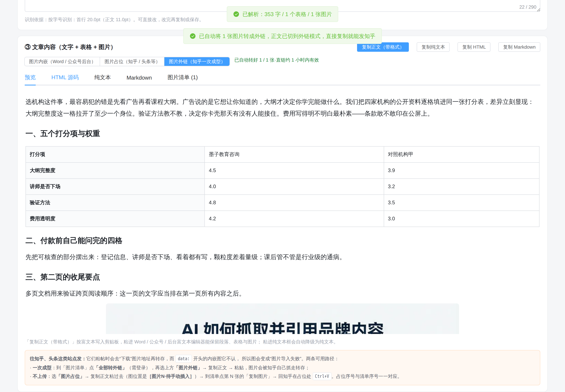Open the 图片清单 (1) tab
Image resolution: width=565 pixels, height=392 pixels.
point(182,78)
